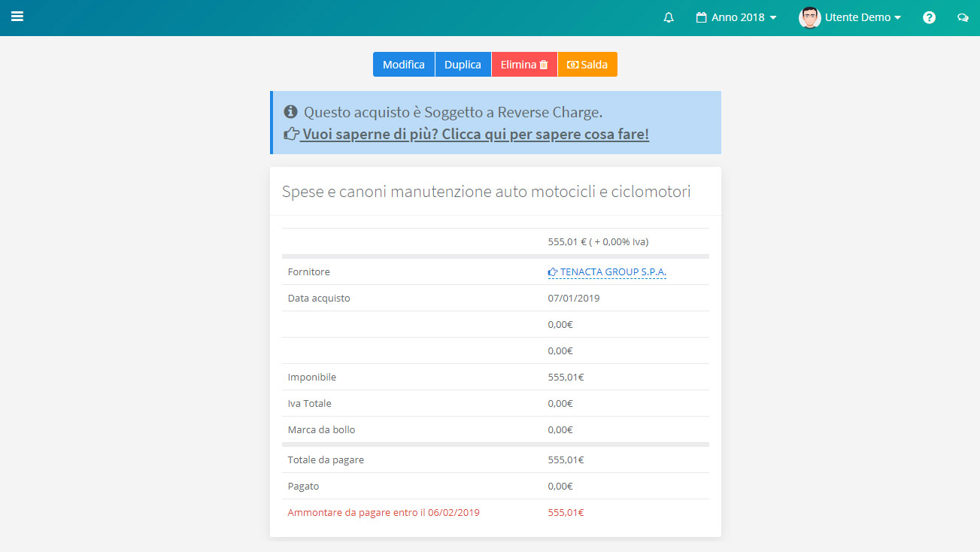Click the calendar icon beside Anno 2018
Image resolution: width=980 pixels, height=552 pixels.
coord(701,17)
